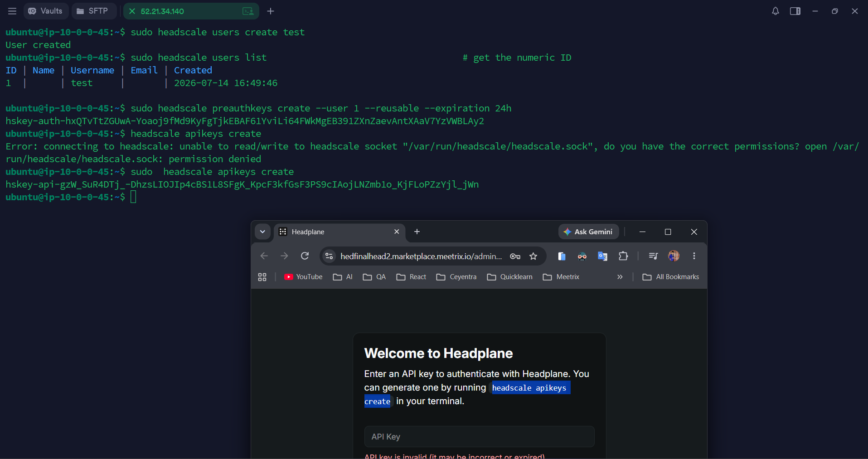The width and height of the screenshot is (868, 459).
Task: Open a new Chrome tab
Action: coord(417,232)
